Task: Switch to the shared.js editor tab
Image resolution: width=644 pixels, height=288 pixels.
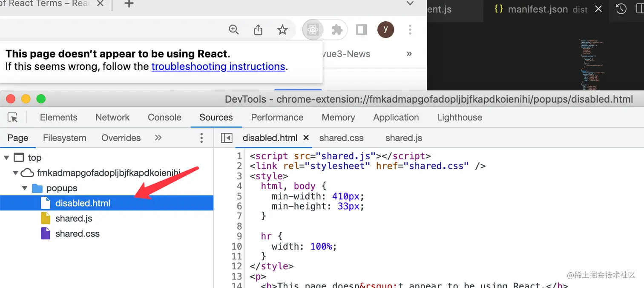Action: [x=404, y=138]
